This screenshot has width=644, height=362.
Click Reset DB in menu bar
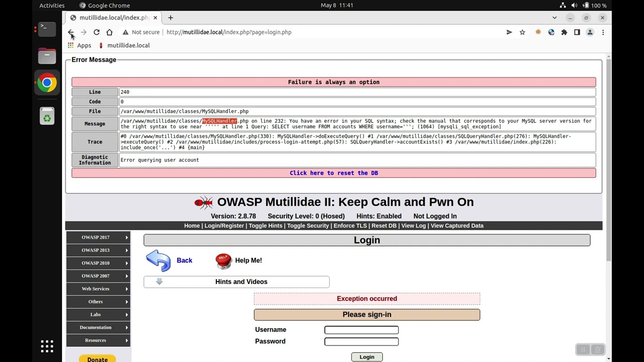(384, 226)
